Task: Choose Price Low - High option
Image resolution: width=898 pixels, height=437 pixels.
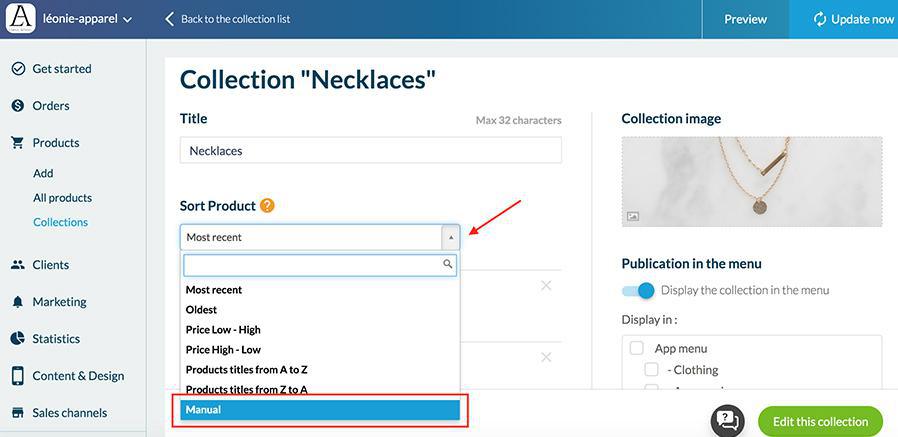Action: [223, 330]
